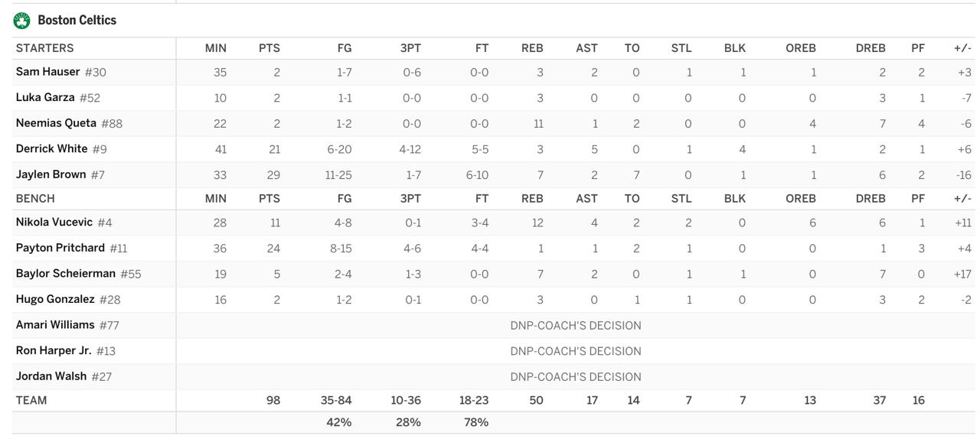Click on Payton Pritchard's name
Image resolution: width=980 pixels, height=436 pixels.
[60, 248]
